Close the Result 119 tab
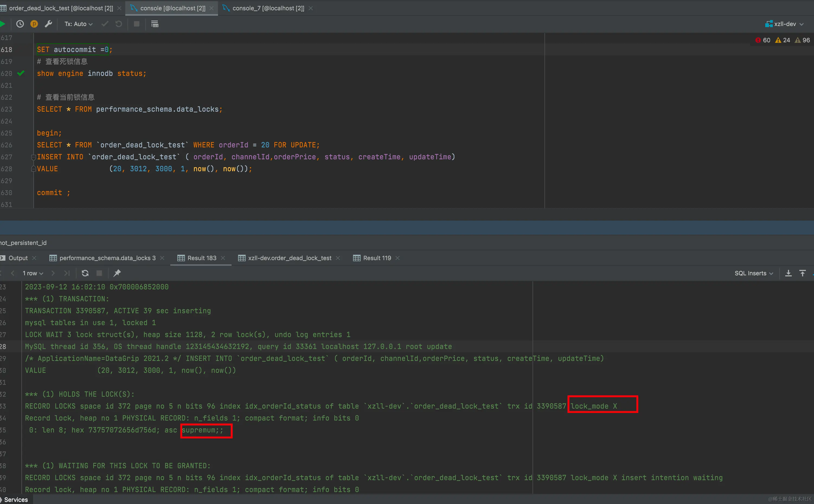The height and width of the screenshot is (504, 814). [398, 258]
